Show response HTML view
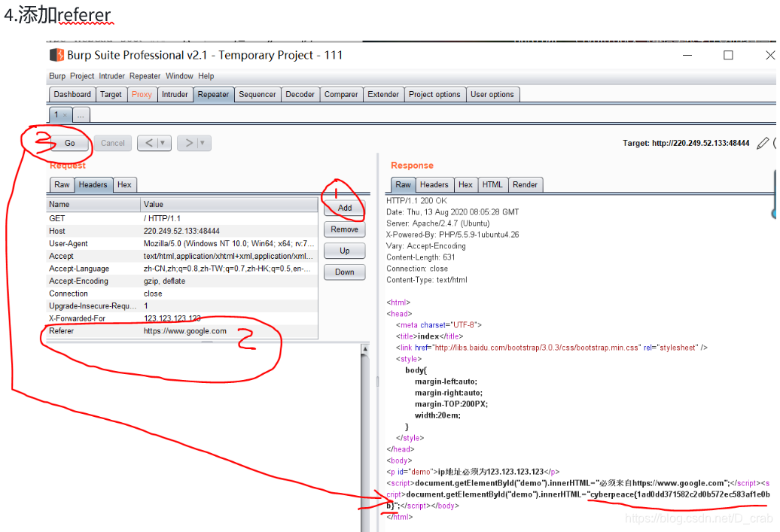This screenshot has width=780, height=532. [492, 185]
